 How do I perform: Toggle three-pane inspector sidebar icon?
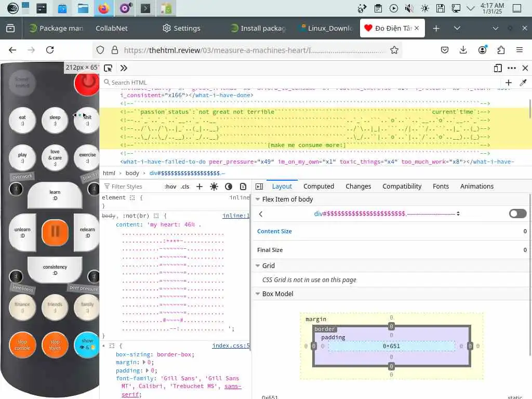259,187
